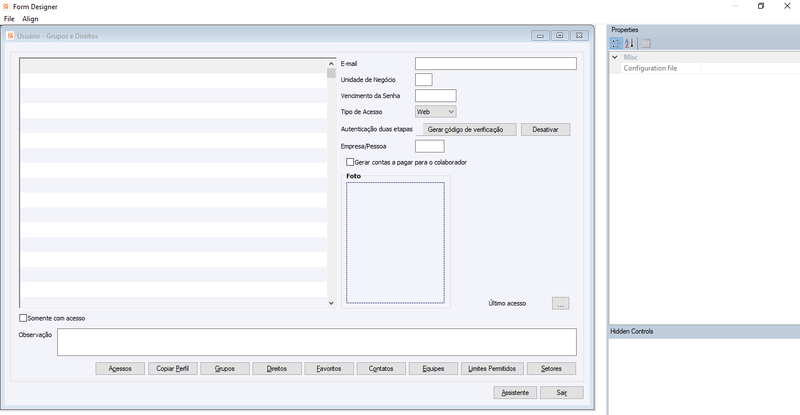This screenshot has height=415, width=800.
Task: Click the Copiar Perfil button
Action: pos(172,369)
